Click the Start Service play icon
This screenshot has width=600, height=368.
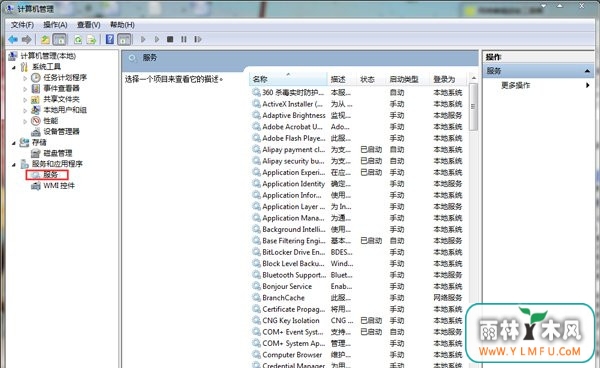[143, 39]
